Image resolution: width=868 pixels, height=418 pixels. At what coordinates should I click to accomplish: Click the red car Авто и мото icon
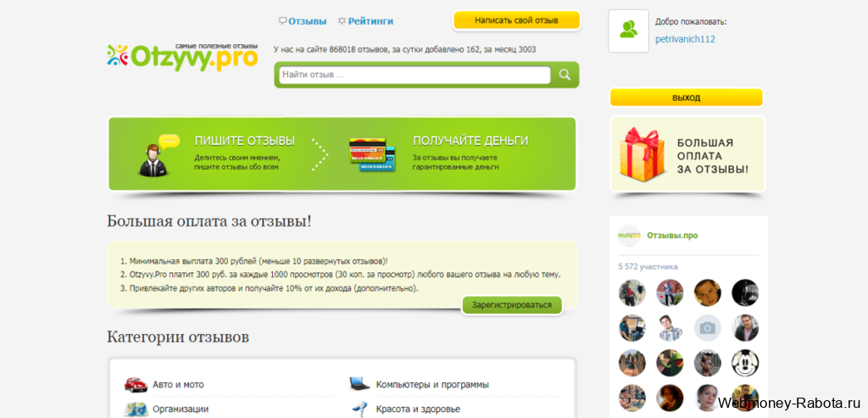[136, 384]
